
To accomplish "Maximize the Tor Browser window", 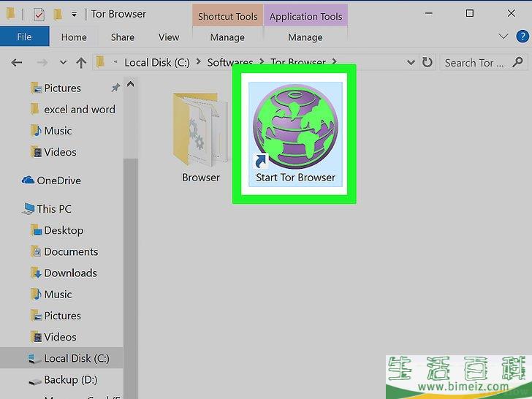I will point(470,14).
